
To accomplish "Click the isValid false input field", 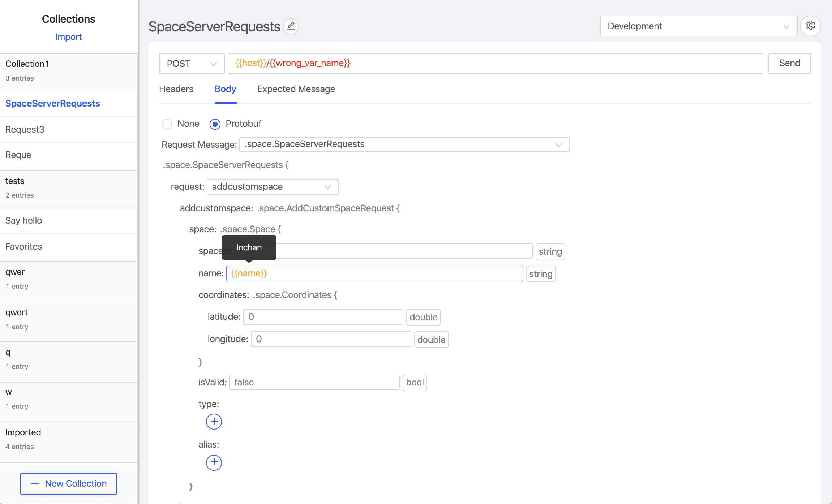I will point(314,382).
